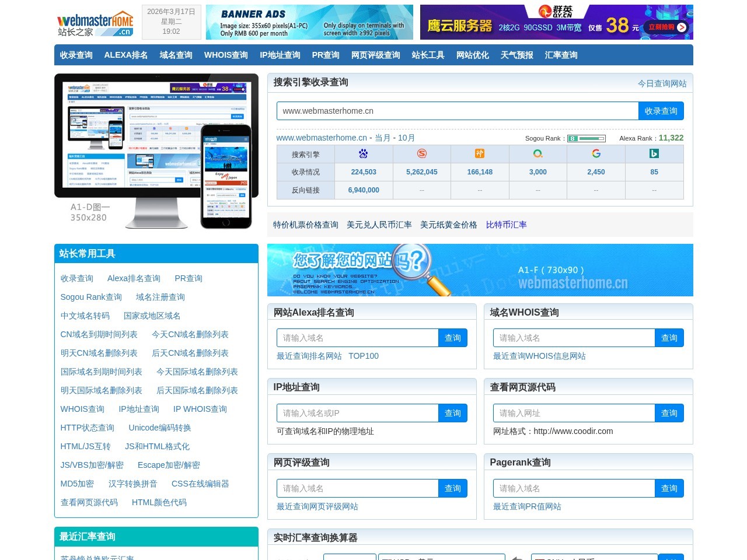Click the Bing icon in the results table
Screen dimensions: 747x560
[x=654, y=153]
